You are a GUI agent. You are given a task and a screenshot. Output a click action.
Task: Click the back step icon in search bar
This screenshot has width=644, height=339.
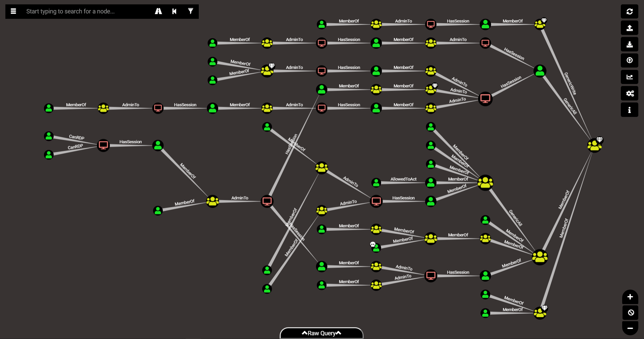(x=174, y=11)
